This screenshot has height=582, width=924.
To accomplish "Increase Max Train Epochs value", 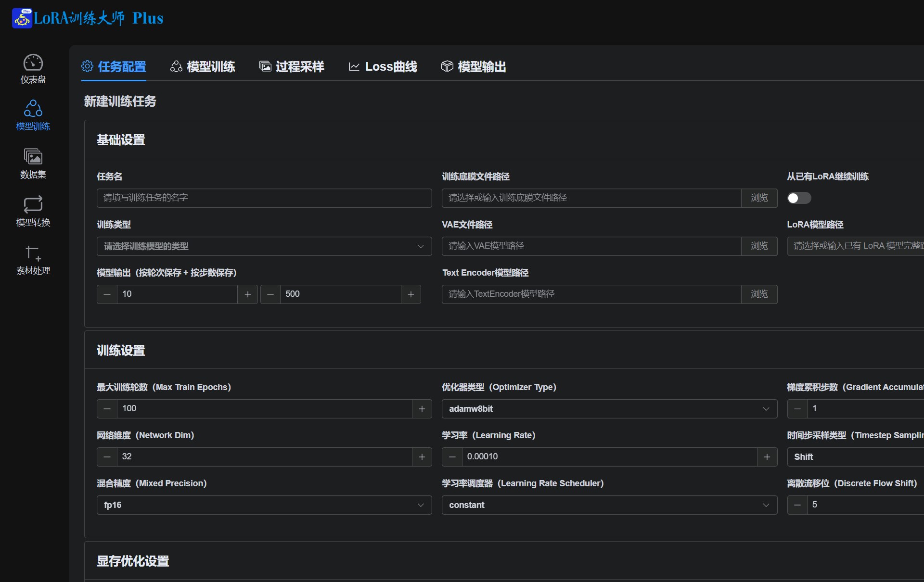I will pos(422,409).
